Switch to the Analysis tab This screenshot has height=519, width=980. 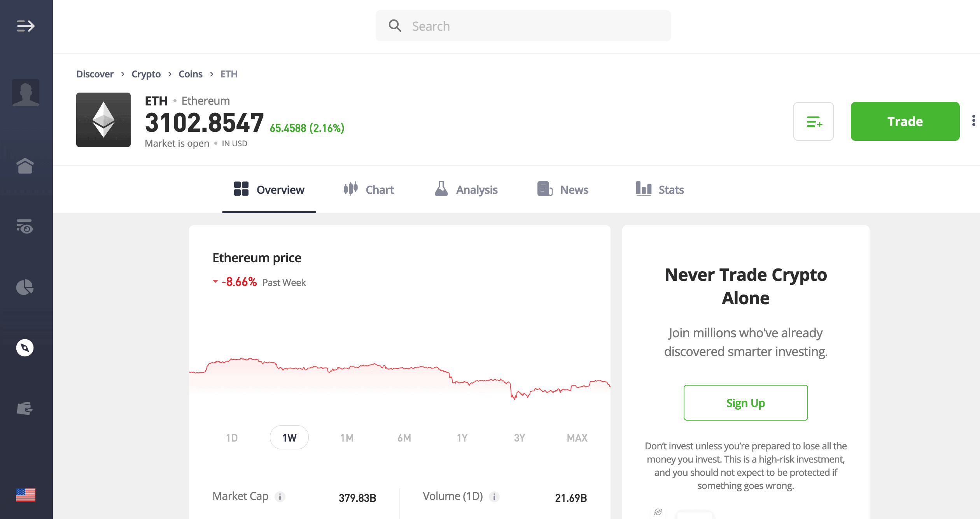466,189
